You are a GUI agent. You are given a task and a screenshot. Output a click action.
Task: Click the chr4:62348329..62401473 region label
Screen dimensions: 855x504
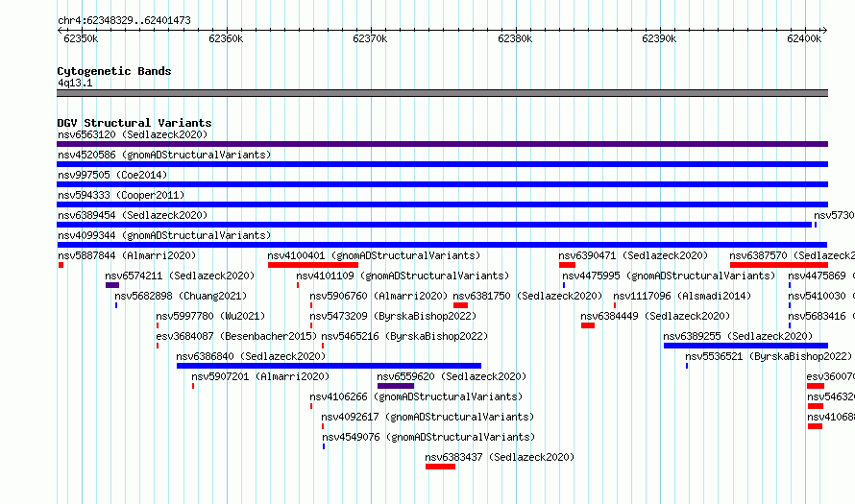124,20
